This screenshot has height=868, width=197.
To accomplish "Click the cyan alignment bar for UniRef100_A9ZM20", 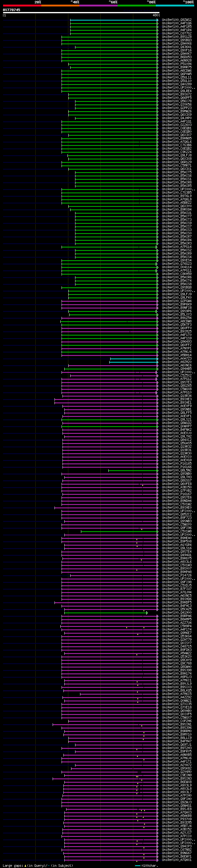I will (134, 362).
